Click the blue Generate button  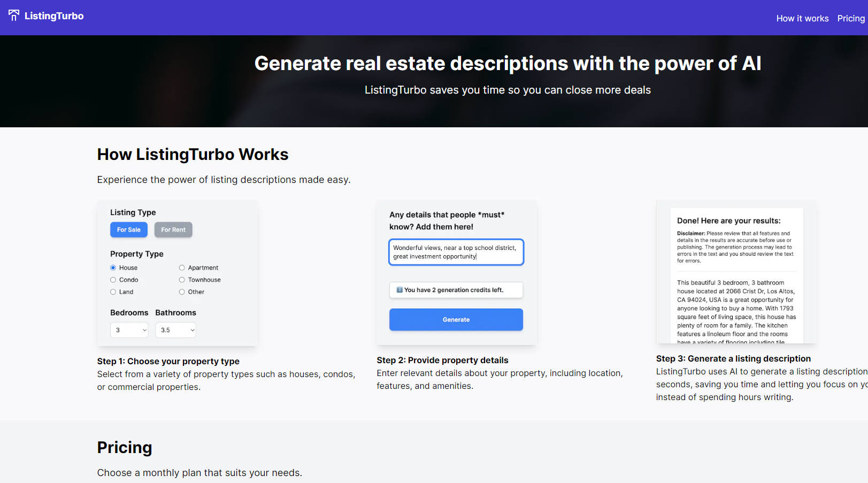point(456,319)
